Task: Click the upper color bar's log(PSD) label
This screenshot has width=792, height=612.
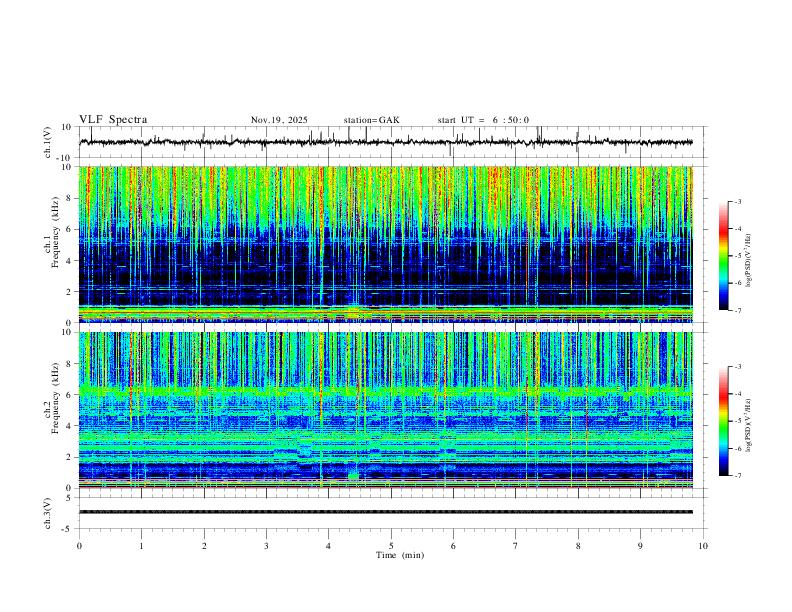Action: [748, 260]
